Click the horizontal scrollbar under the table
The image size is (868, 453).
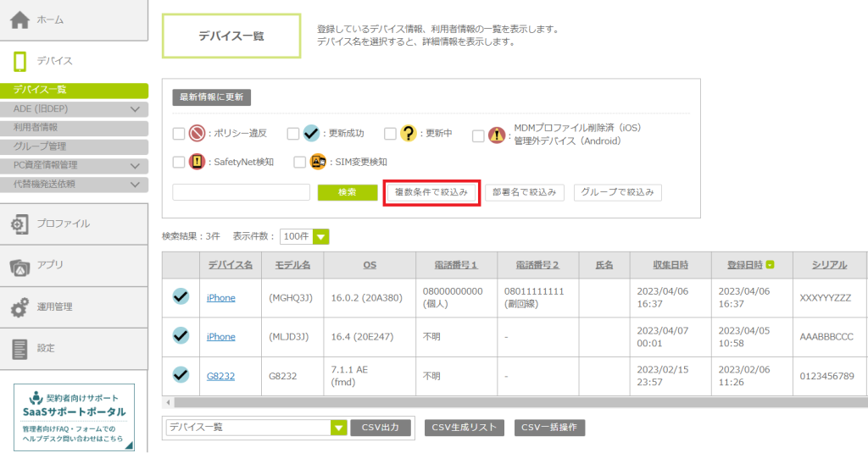tap(509, 403)
